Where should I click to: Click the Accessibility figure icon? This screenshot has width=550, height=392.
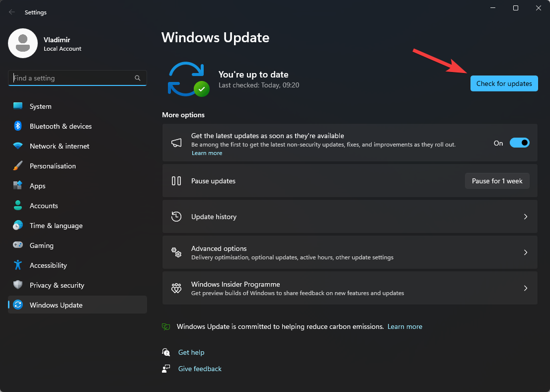(18, 265)
